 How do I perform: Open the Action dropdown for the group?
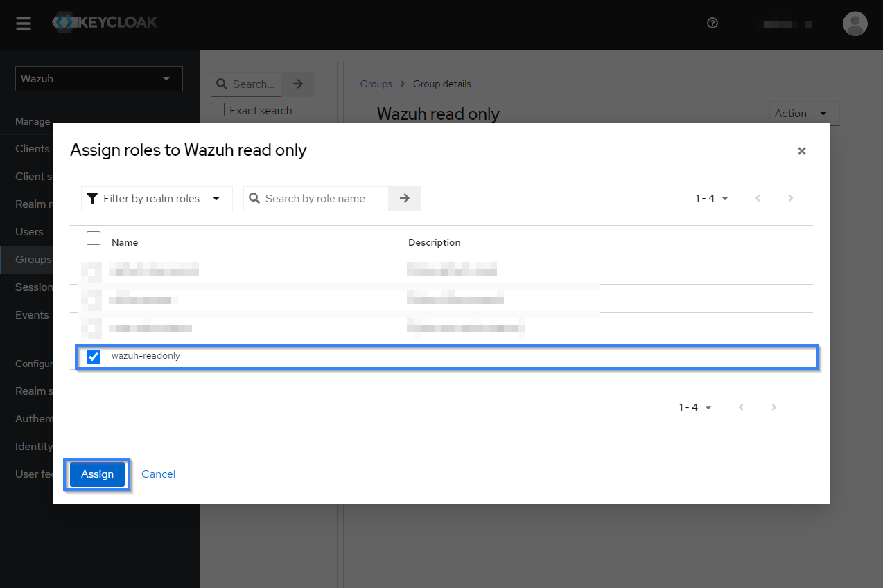click(804, 114)
